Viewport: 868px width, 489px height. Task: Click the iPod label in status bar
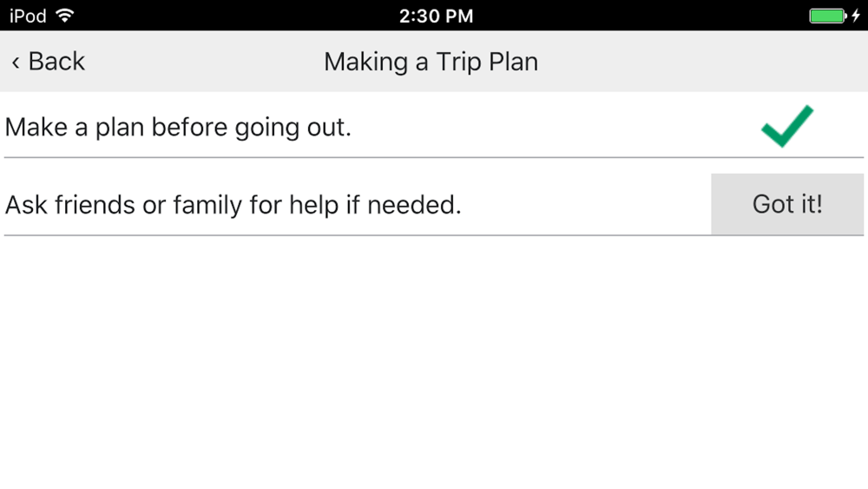click(x=28, y=16)
